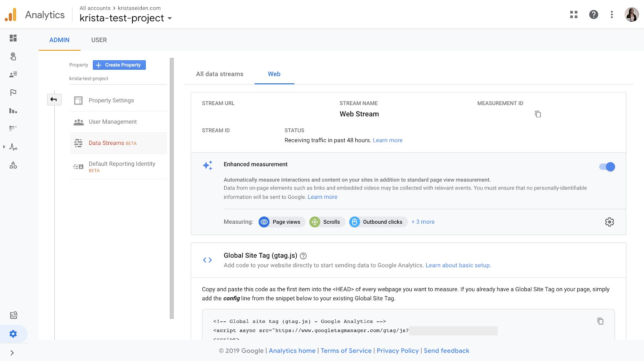This screenshot has height=361, width=644.
Task: Click the back arrow button in property column
Action: pyautogui.click(x=54, y=99)
